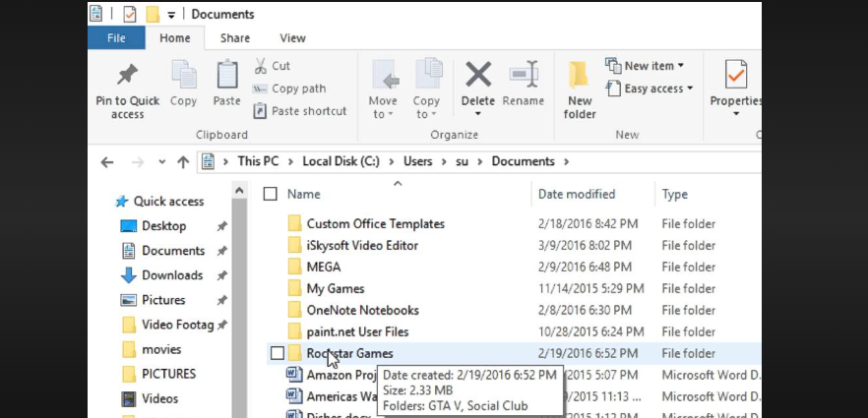Click Users in the address bar path
This screenshot has width=868, height=418.
417,161
